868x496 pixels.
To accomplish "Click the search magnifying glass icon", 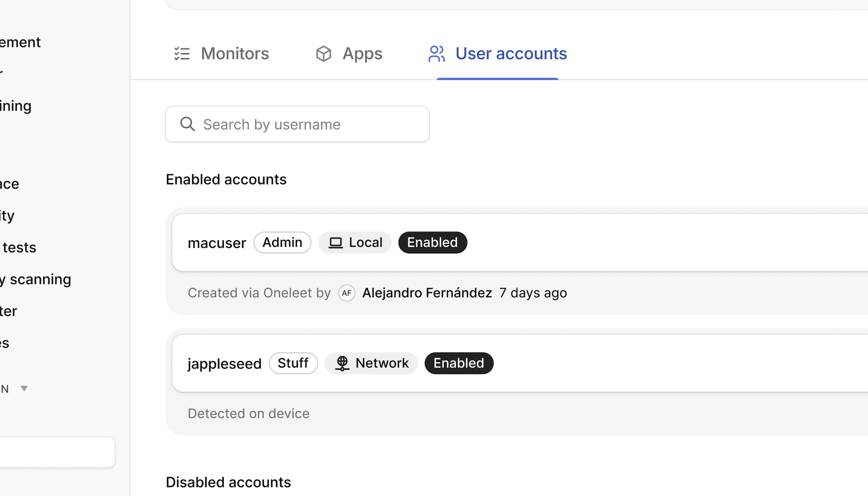I will tap(187, 124).
